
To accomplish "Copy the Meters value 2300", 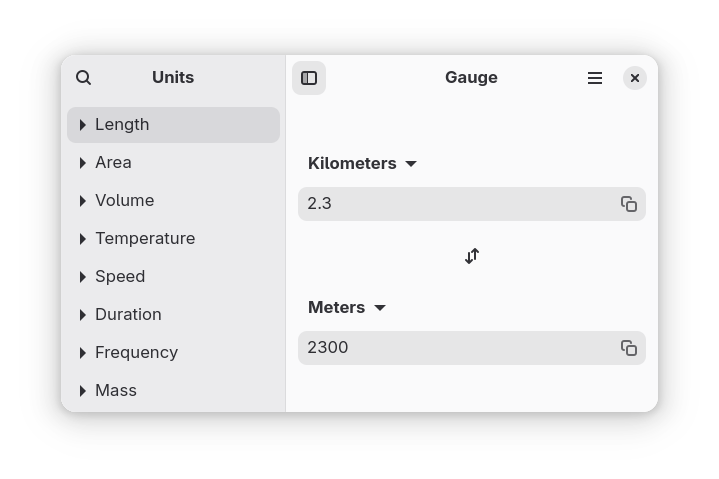I will [629, 348].
